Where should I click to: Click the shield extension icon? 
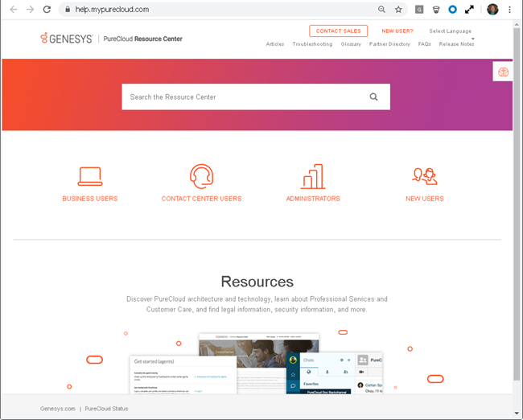coord(436,10)
